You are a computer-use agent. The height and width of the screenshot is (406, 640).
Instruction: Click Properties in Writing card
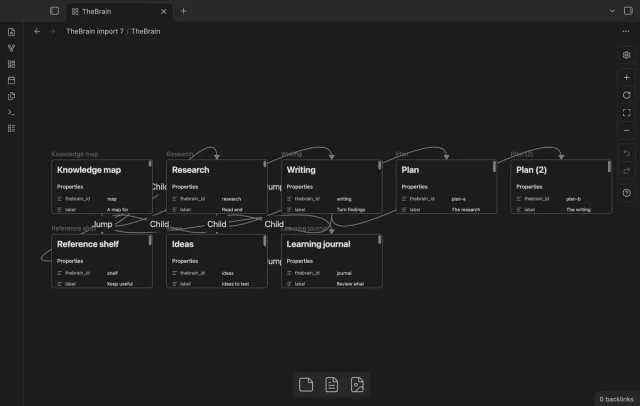300,186
